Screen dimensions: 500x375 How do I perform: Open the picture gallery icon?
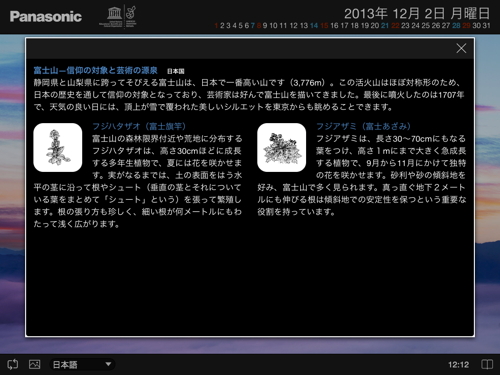(34, 364)
